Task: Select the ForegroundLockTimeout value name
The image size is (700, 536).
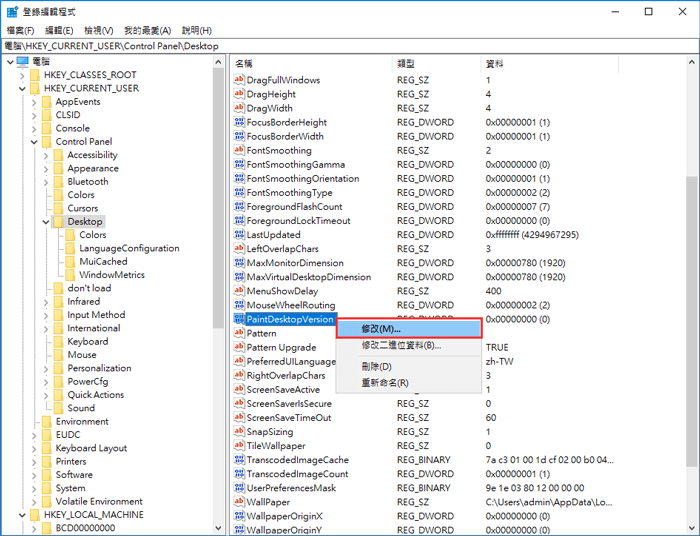Action: 299,220
